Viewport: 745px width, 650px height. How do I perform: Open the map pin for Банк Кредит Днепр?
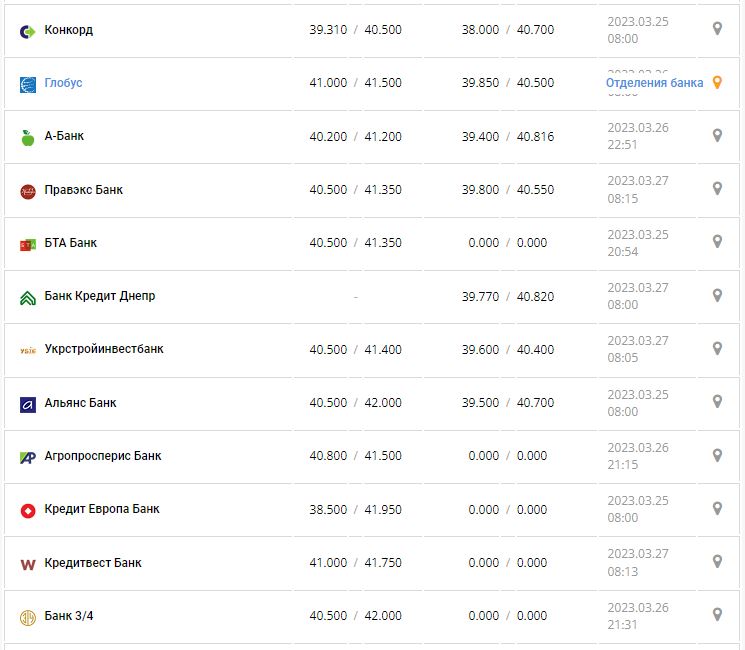(x=717, y=295)
